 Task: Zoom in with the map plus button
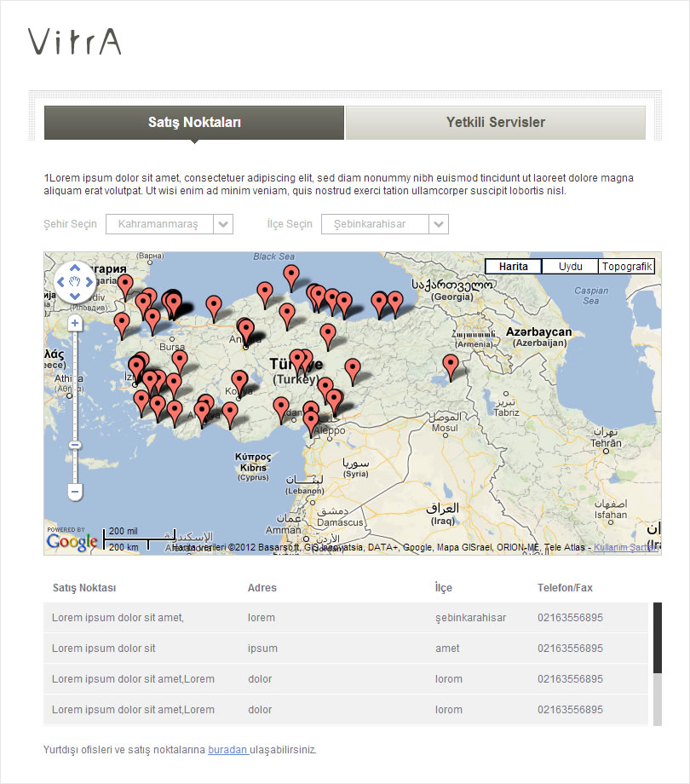click(x=75, y=323)
